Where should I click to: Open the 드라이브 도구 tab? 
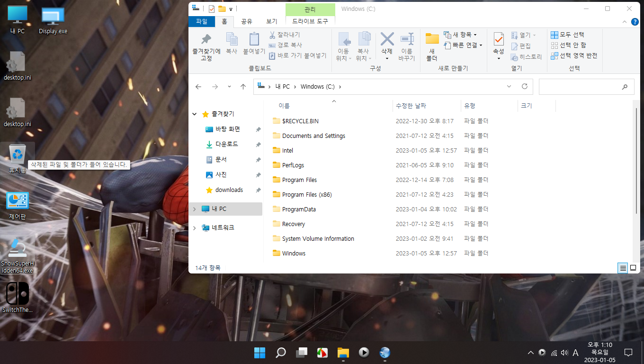coord(310,21)
